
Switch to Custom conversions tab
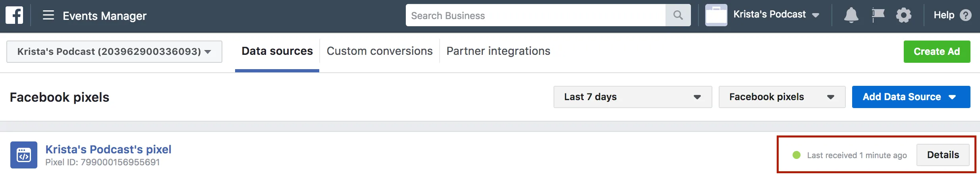380,51
